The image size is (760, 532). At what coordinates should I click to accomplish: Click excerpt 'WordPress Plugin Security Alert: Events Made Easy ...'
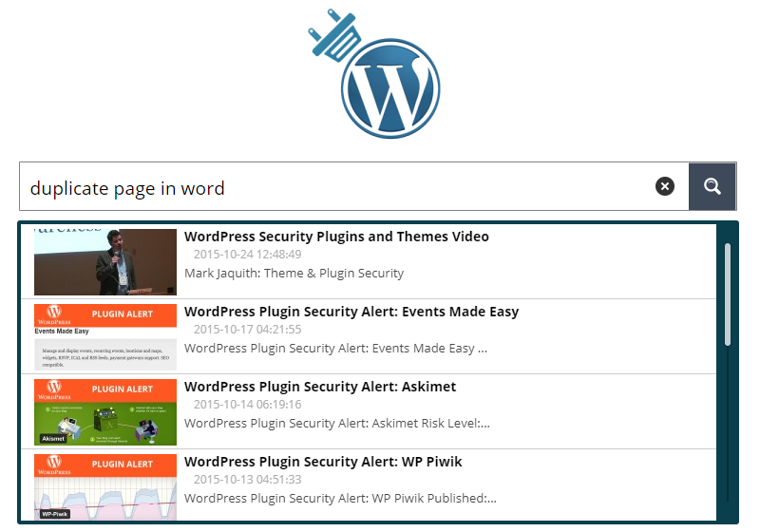pyautogui.click(x=335, y=349)
